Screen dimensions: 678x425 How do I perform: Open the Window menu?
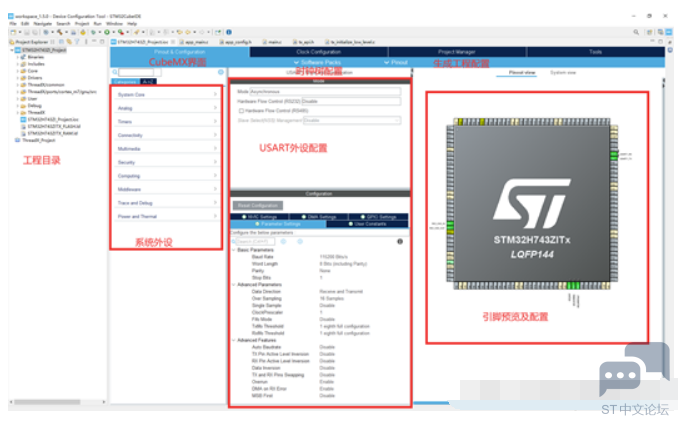[x=114, y=23]
